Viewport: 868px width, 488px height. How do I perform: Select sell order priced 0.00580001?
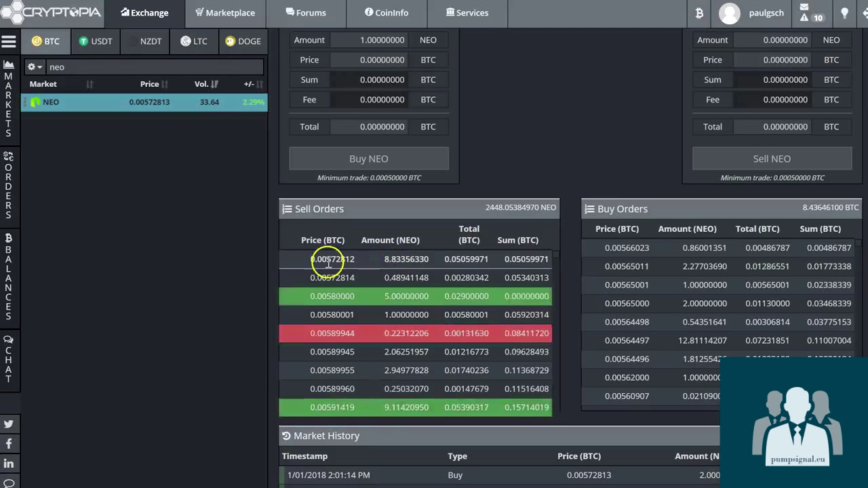pos(415,314)
